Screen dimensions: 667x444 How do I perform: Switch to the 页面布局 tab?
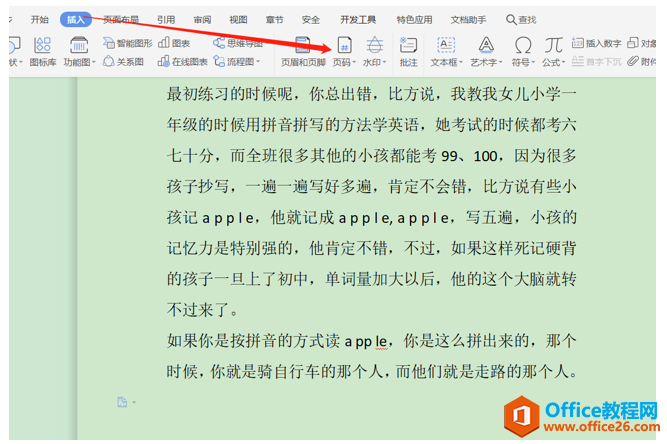click(121, 20)
